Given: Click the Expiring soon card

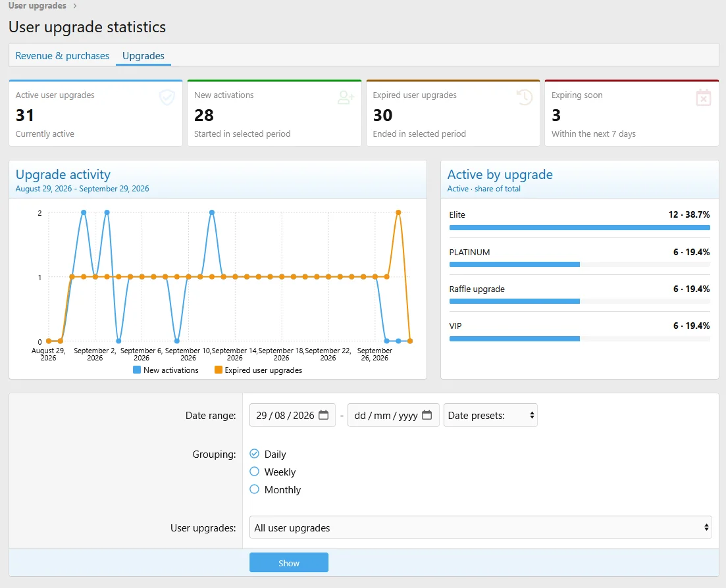Looking at the screenshot, I should [631, 113].
